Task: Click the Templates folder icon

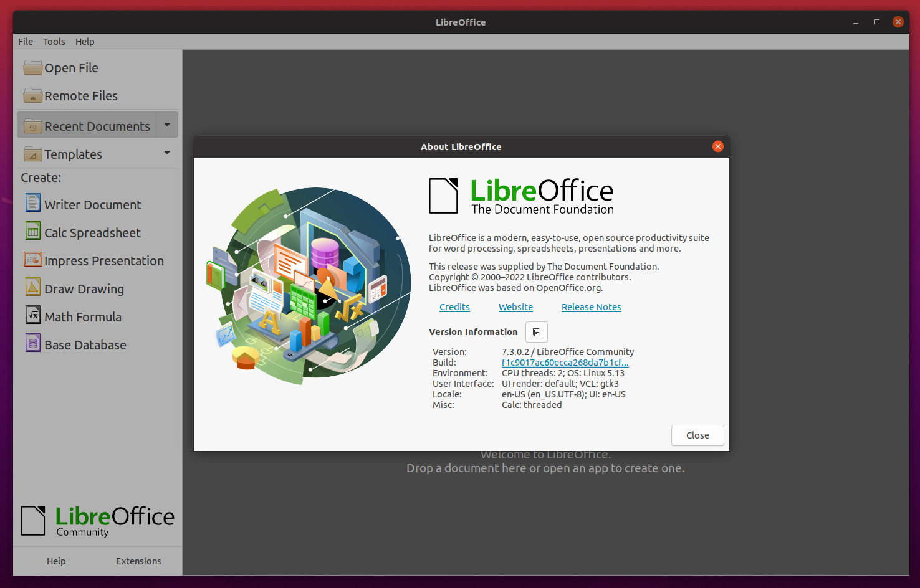Action: 33,154
